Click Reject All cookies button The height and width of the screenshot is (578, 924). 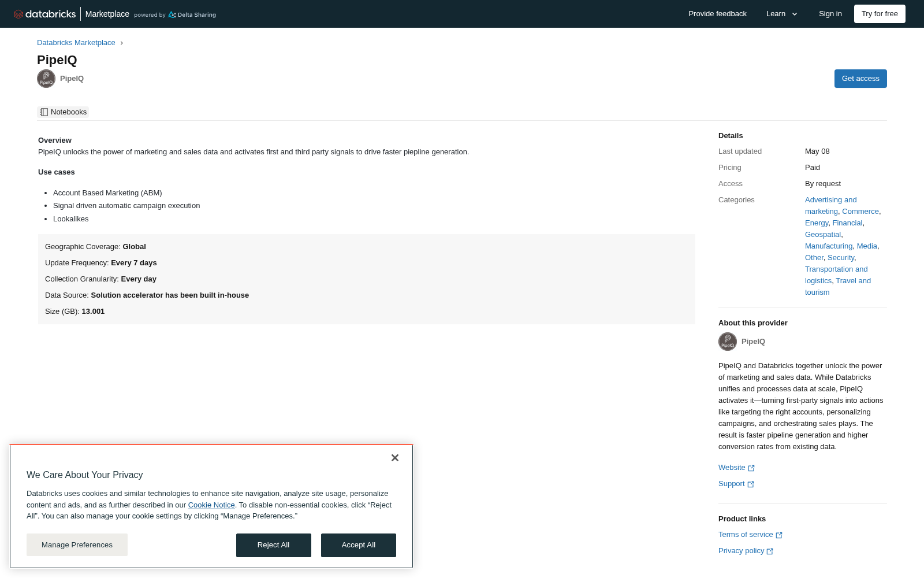pyautogui.click(x=274, y=545)
